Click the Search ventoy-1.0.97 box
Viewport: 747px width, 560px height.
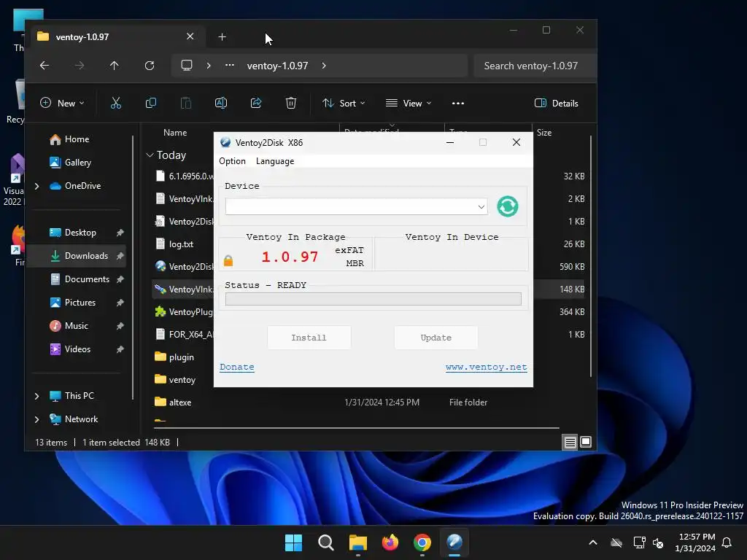535,66
